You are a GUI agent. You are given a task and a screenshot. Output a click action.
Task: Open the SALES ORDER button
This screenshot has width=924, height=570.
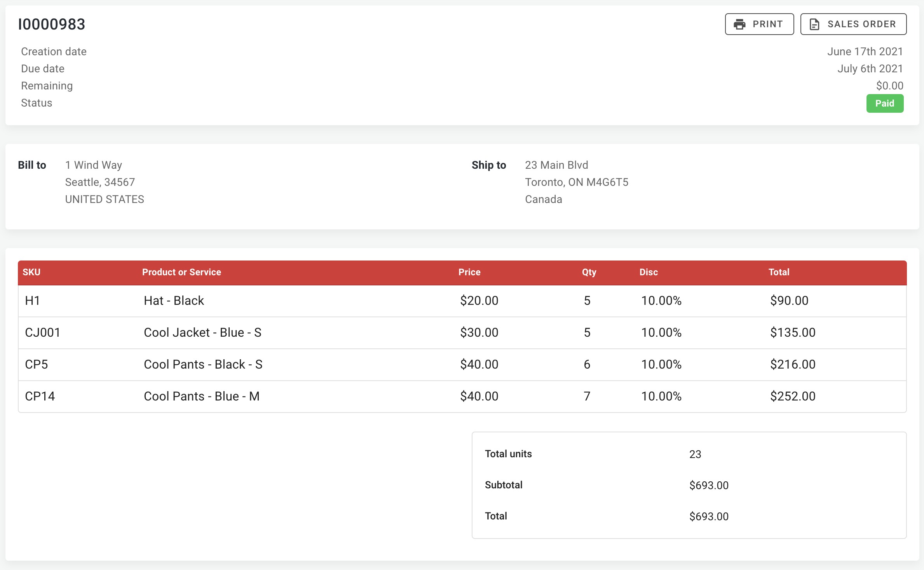[x=854, y=24]
